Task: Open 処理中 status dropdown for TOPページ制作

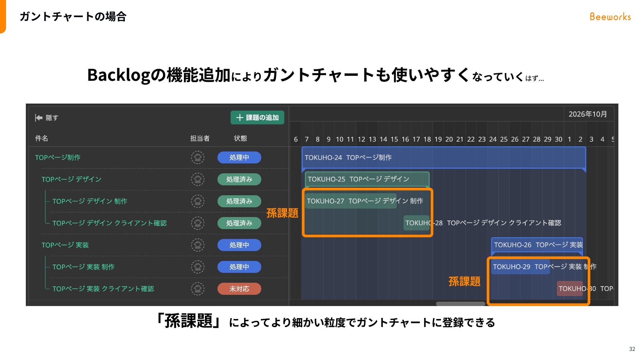Action: [x=239, y=157]
